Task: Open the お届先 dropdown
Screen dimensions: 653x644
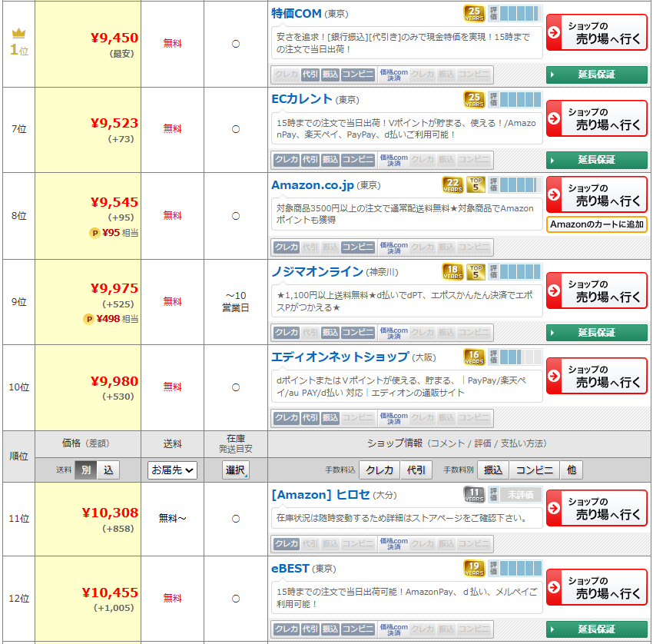Action: [172, 470]
